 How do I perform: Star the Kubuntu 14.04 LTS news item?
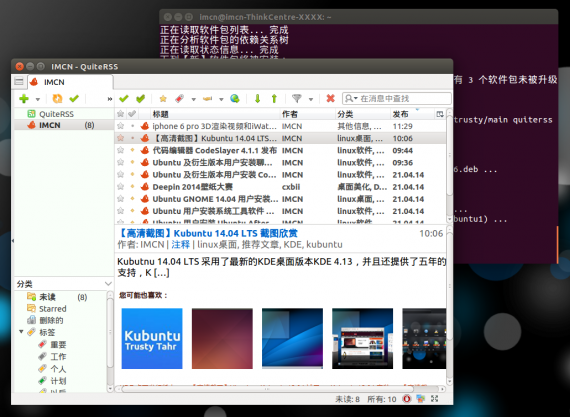tap(120, 138)
